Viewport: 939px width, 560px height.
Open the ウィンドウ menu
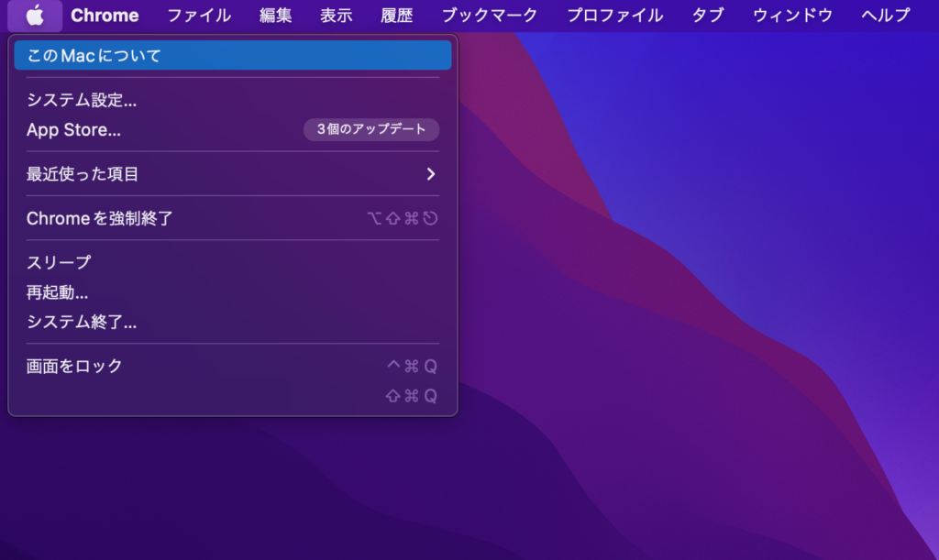point(792,16)
